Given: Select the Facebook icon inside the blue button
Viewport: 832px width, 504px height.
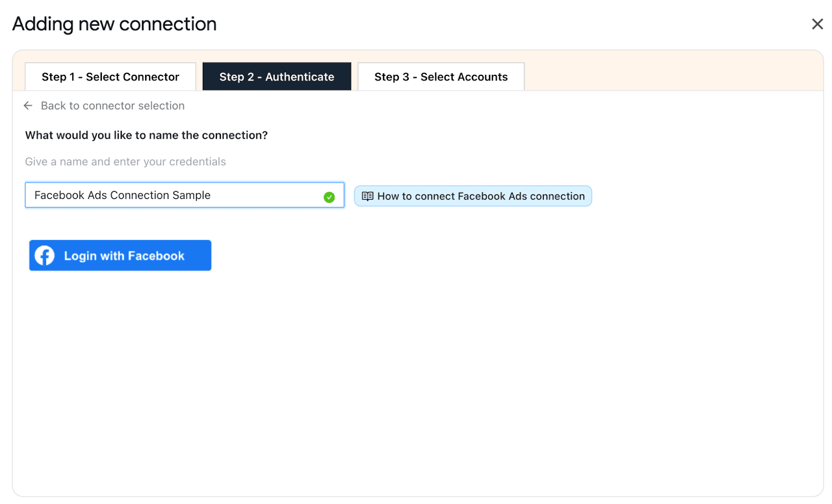Looking at the screenshot, I should pyautogui.click(x=44, y=255).
